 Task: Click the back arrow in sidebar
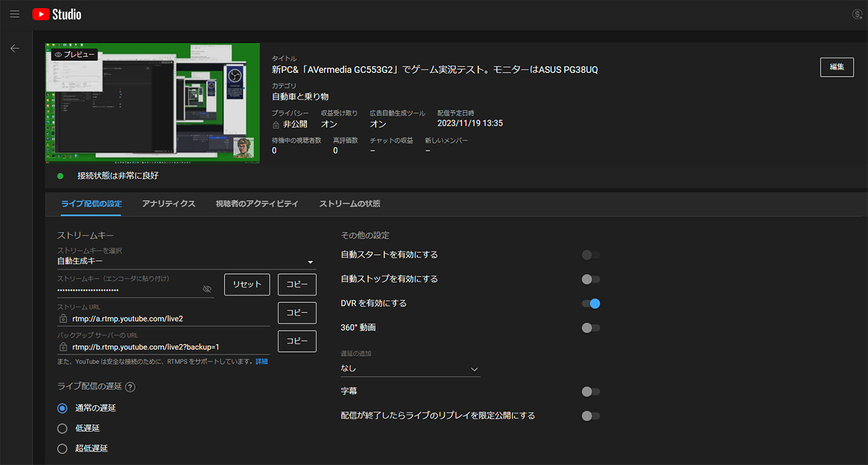coord(15,48)
